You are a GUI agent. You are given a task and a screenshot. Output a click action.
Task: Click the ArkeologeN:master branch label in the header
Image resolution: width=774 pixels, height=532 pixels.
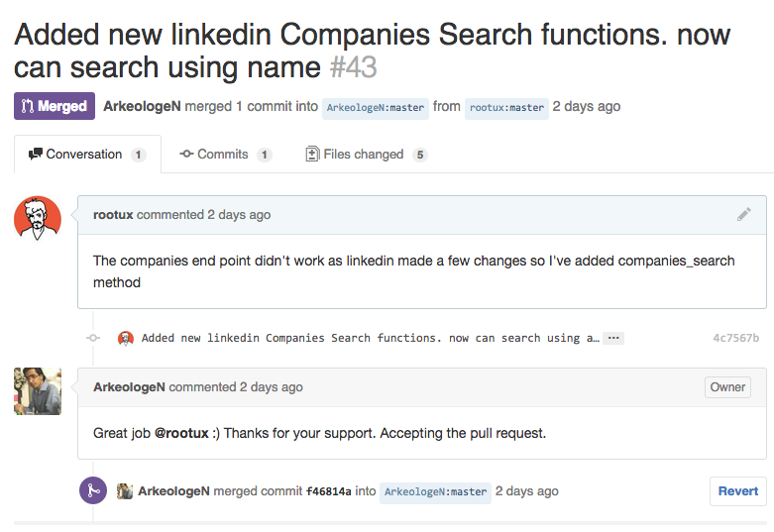376,108
